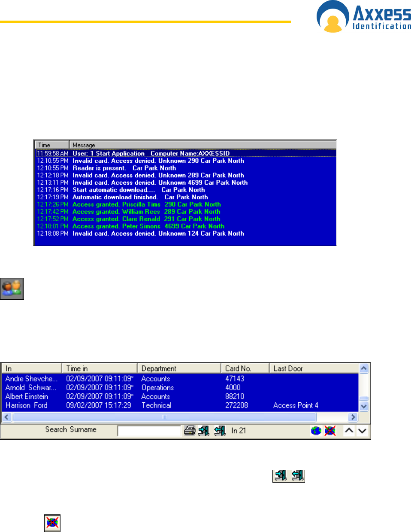
Task: Select the 'Access granted. Clare Renald' row
Action: 185,219
